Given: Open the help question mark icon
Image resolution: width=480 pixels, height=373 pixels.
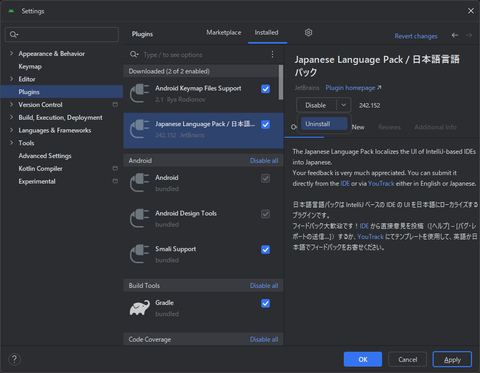Looking at the screenshot, I should (14, 359).
